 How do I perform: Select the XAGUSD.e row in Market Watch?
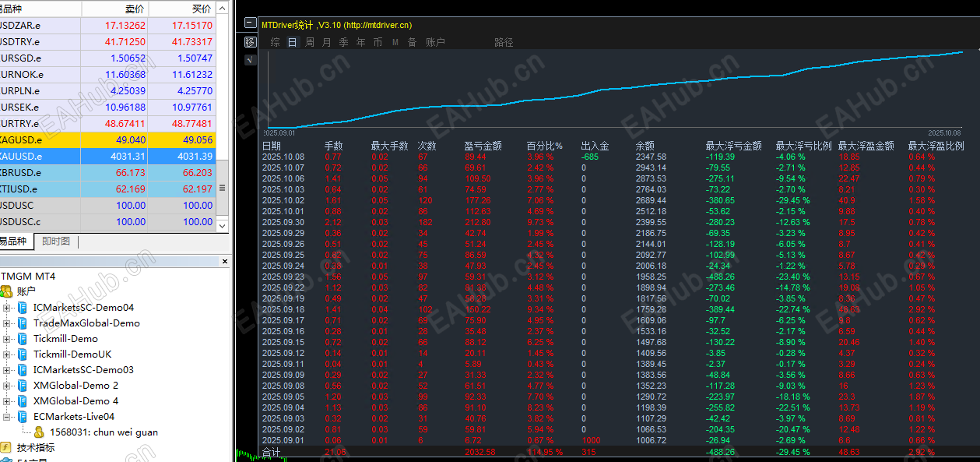pyautogui.click(x=107, y=139)
